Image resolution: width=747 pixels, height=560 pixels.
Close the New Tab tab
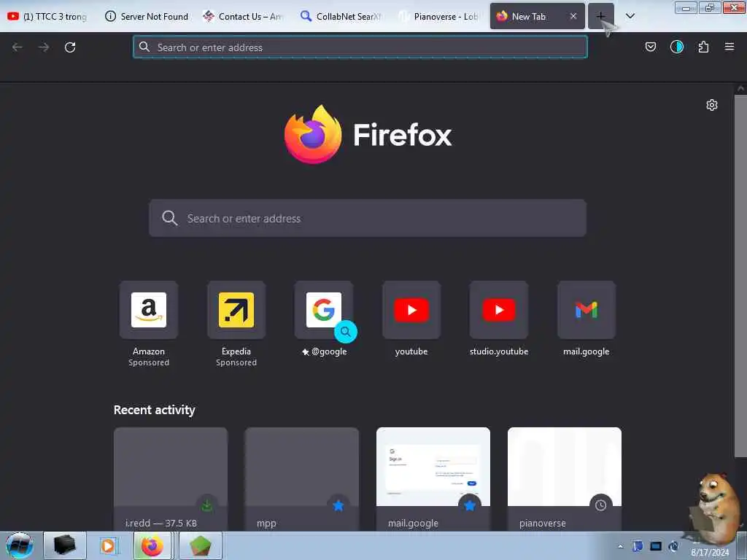(x=573, y=16)
